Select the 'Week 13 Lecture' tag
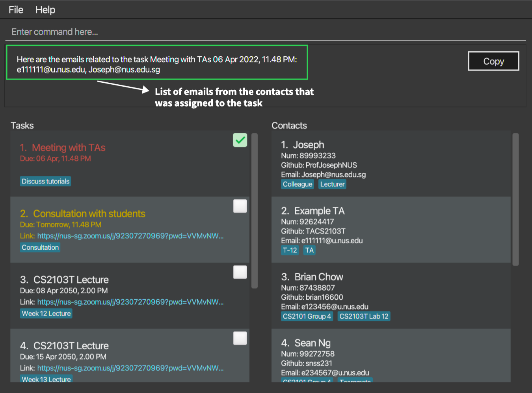The image size is (532, 393). point(47,379)
